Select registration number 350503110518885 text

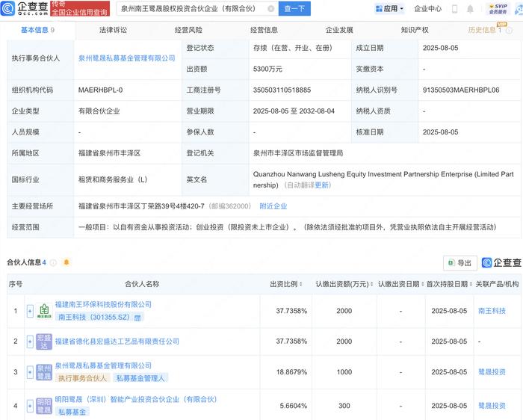[x=282, y=90]
